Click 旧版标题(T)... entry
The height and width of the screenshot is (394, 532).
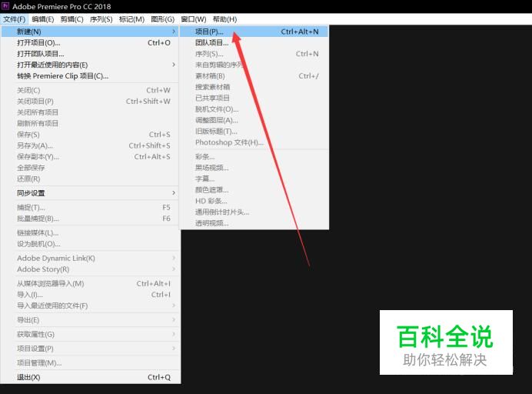coord(254,132)
